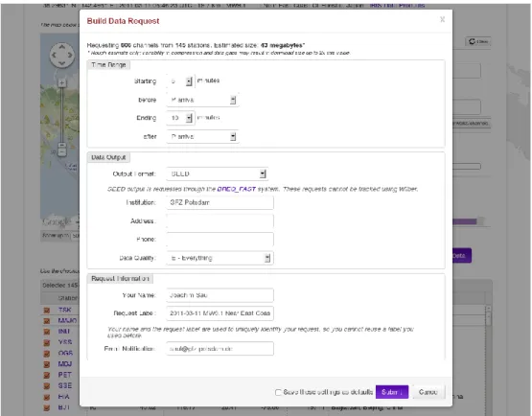Pan the map left
This screenshot has height=416, width=532.
coord(54,55)
